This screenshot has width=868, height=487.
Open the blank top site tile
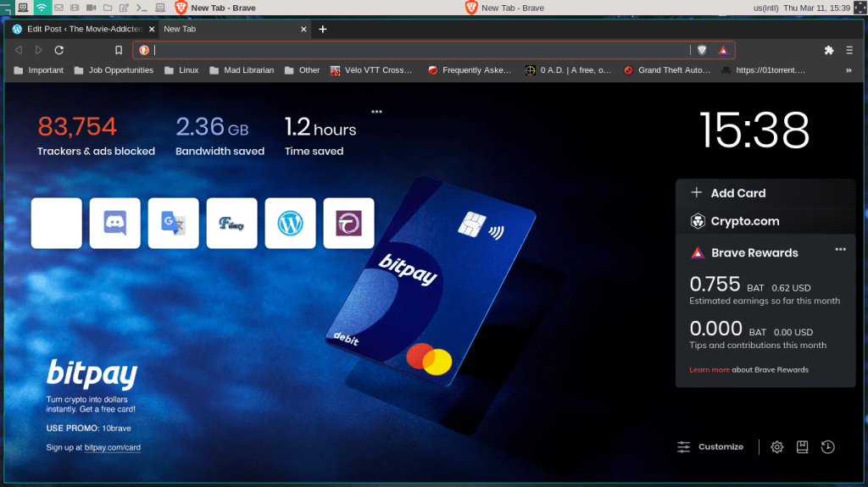[x=57, y=223]
